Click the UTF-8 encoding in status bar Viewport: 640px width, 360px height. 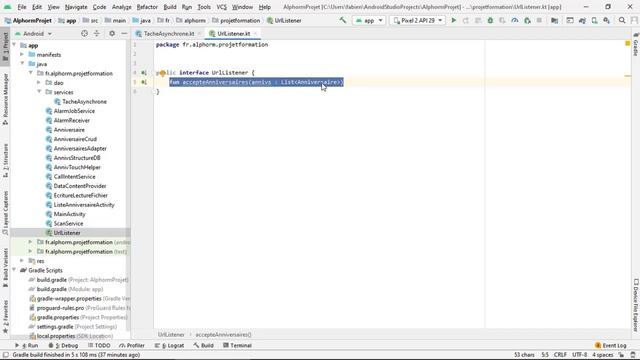pos(580,355)
